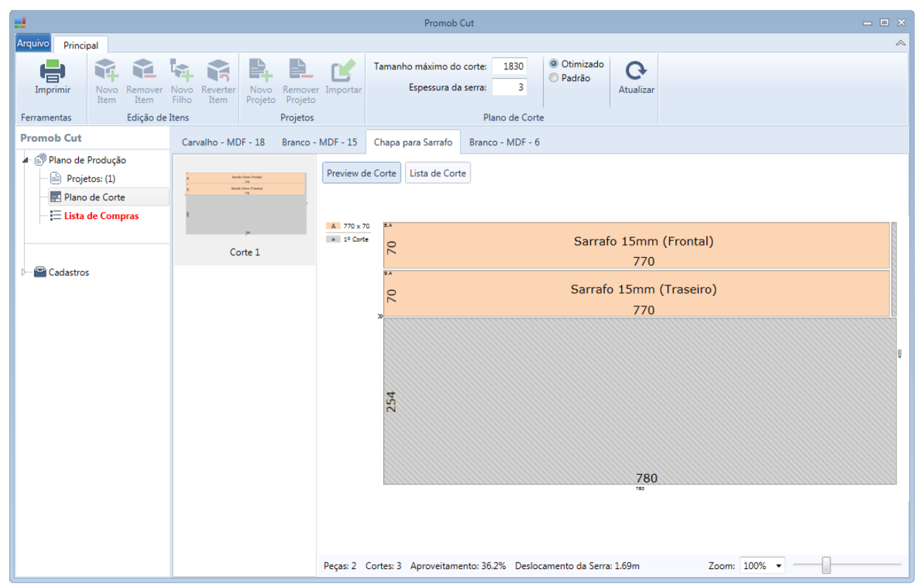Open the Zoom 100% dropdown
This screenshot has width=919, height=588.
coord(779,566)
